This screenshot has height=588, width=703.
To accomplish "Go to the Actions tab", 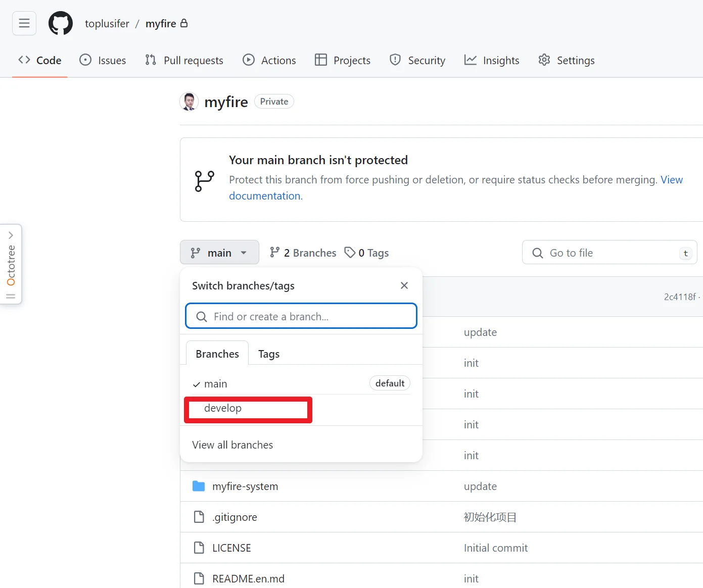I will click(269, 61).
